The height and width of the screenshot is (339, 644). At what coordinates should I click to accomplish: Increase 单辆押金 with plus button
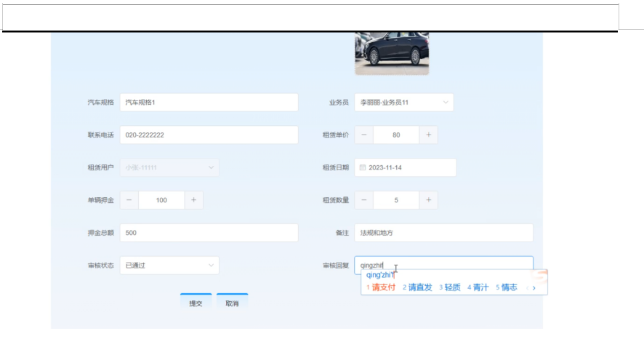point(193,200)
